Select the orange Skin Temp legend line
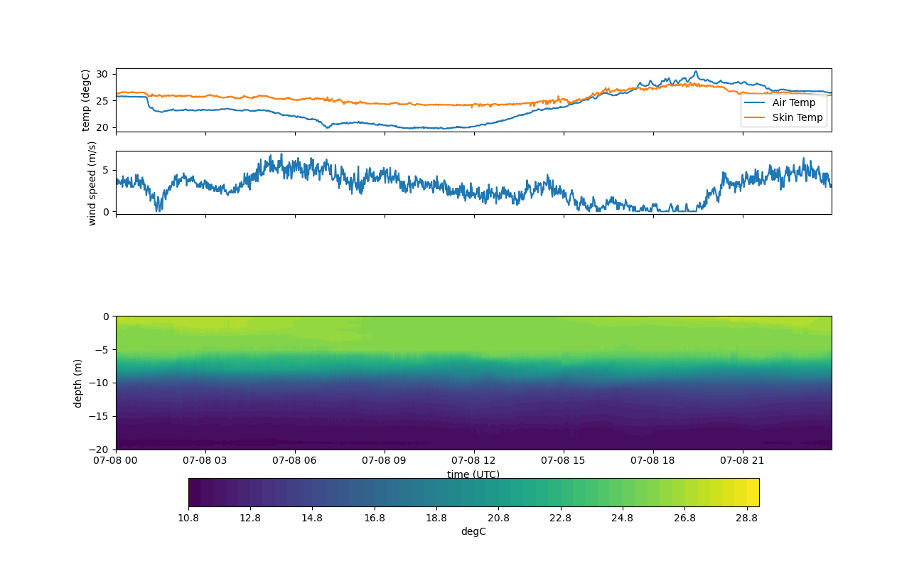Viewport: 924px width, 569px height. coord(755,117)
